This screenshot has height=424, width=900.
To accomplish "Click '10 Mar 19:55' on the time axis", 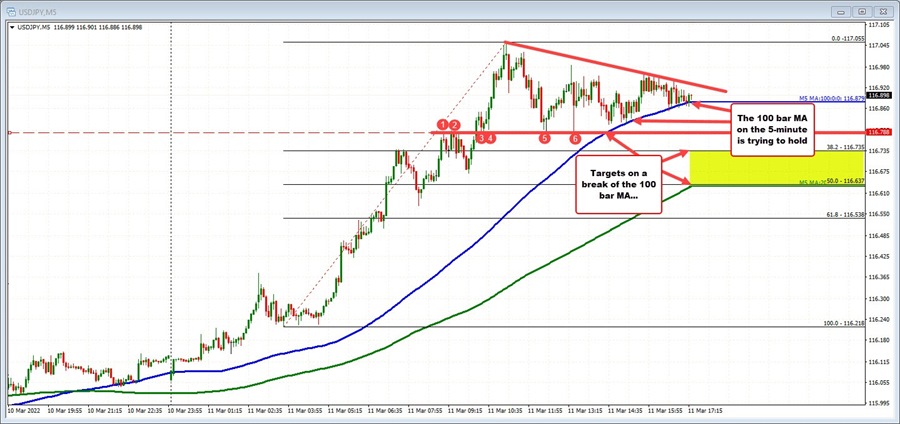I will (64, 411).
